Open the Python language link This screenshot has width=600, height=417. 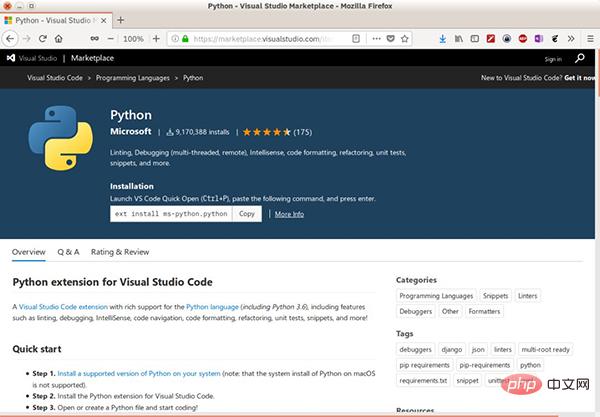pyautogui.click(x=212, y=307)
